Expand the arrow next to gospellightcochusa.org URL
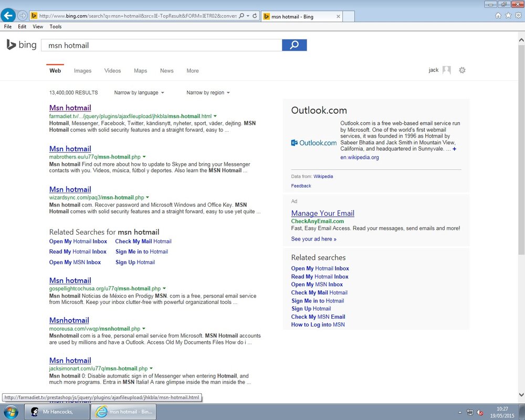Image resolution: width=525 pixels, height=420 pixels. tap(164, 288)
